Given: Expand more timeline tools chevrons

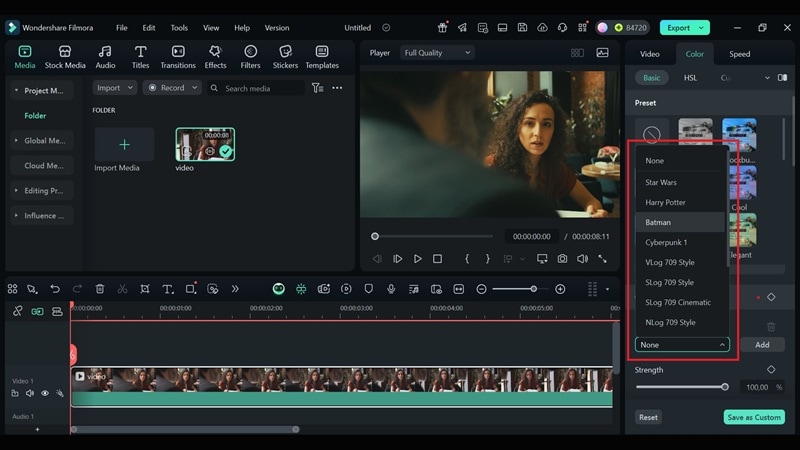Looking at the screenshot, I should (235, 289).
